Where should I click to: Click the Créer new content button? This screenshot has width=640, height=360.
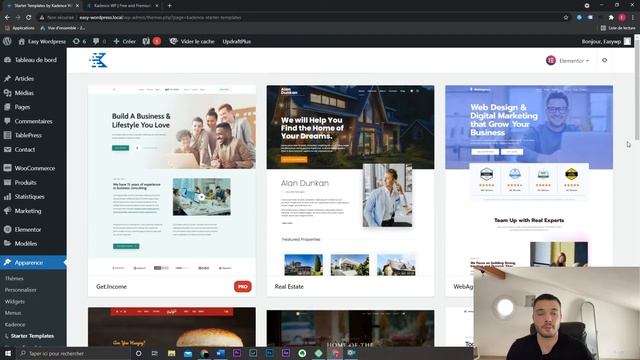point(124,41)
